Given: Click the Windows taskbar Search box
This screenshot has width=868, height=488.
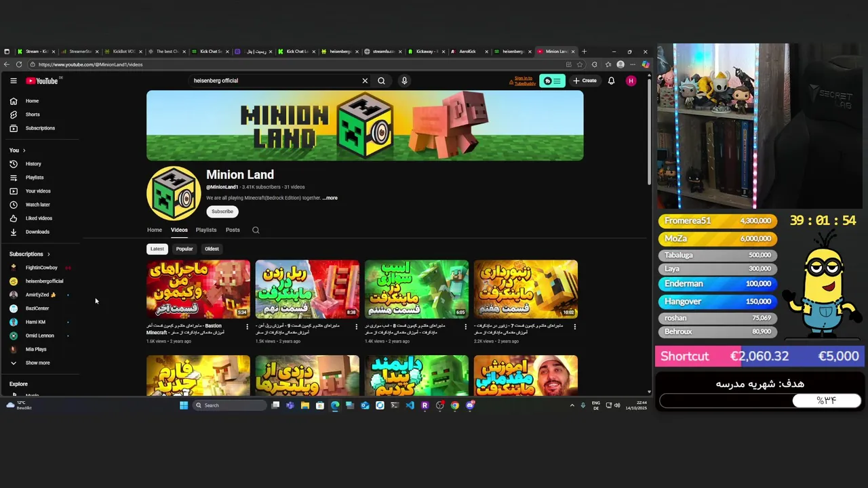Looking at the screenshot, I should click(x=230, y=405).
